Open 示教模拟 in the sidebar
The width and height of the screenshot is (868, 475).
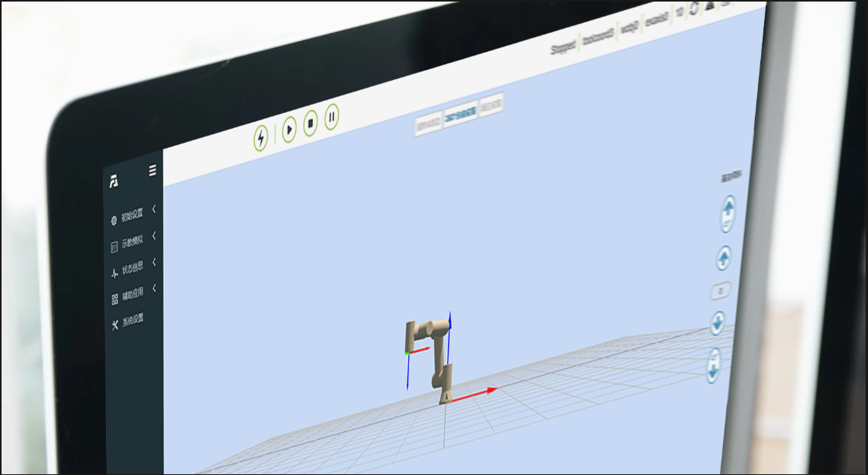coord(132,243)
